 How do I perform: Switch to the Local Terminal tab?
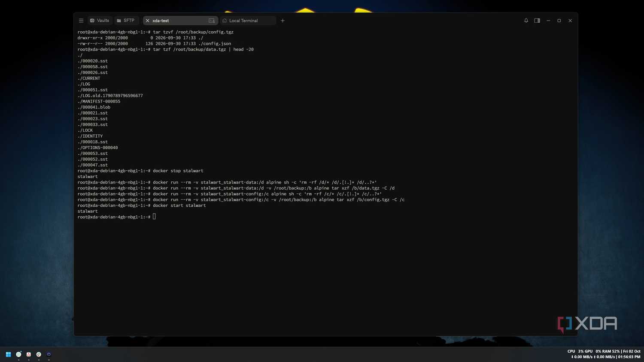click(x=248, y=21)
